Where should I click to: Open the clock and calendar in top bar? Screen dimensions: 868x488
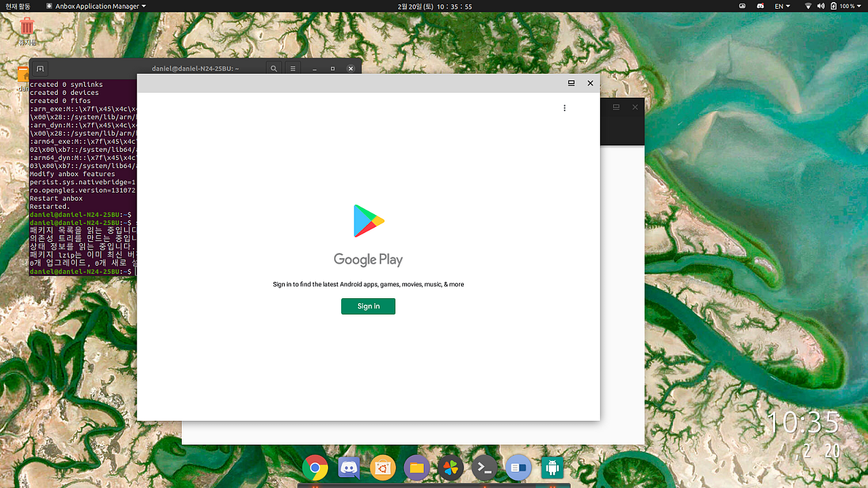435,6
